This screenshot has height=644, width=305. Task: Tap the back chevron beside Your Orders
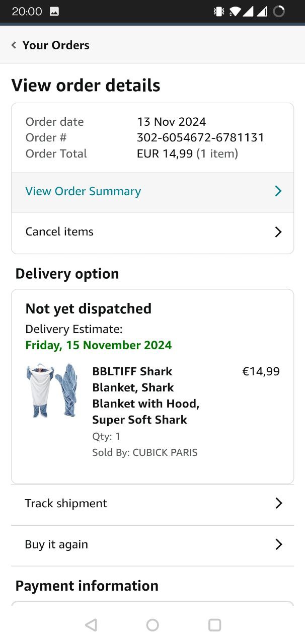(x=14, y=45)
